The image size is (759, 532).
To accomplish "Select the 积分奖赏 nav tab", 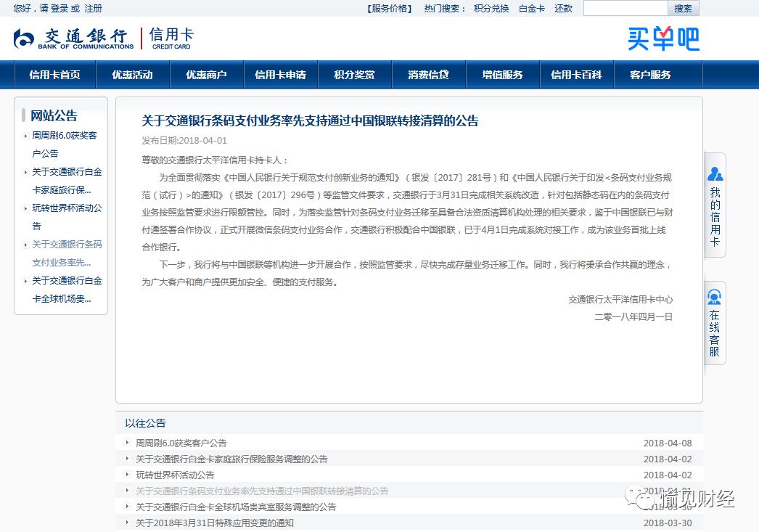I will coord(355,75).
